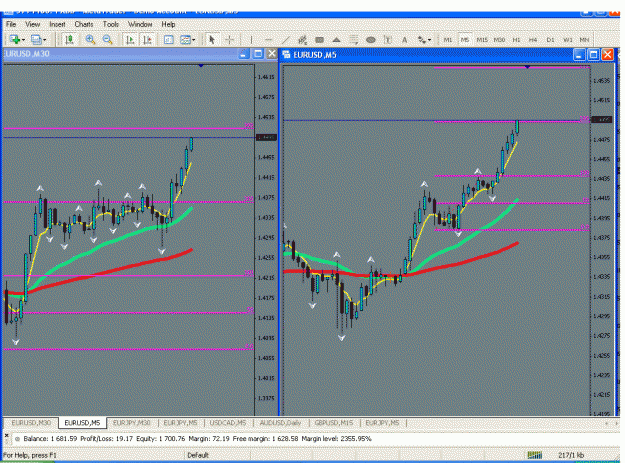Click the arrows objects icon
Viewport: 625px width, 463px height.
(422, 39)
